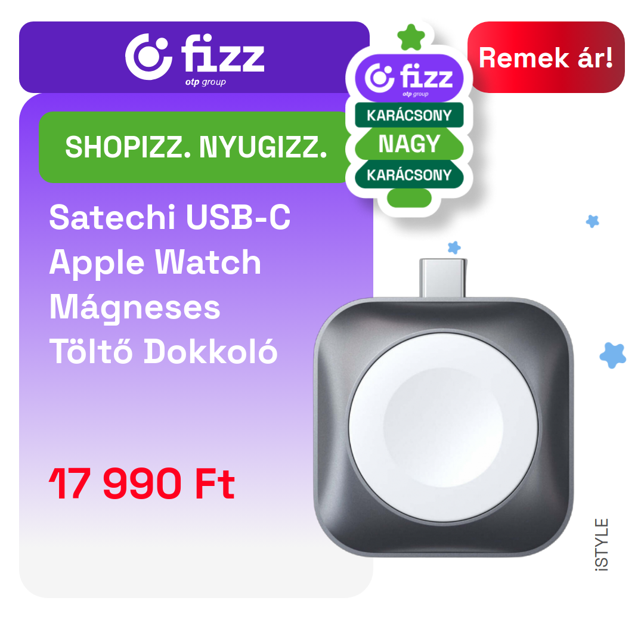Click the small blue star below Remek ár!

592,221
